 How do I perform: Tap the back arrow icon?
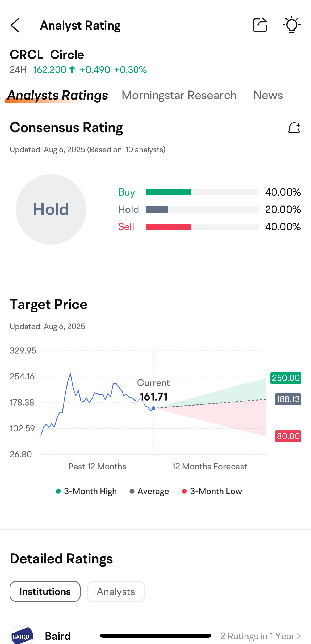coord(15,25)
